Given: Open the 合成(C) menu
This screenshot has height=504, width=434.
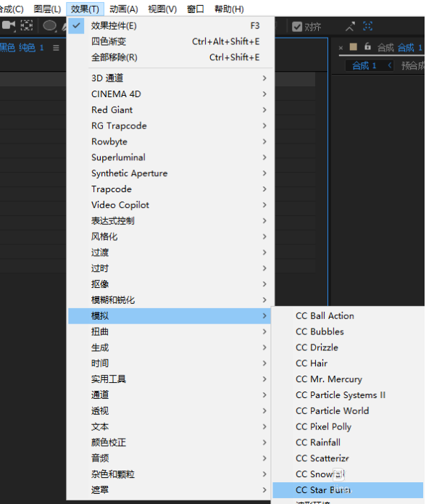Looking at the screenshot, I should coord(12,9).
